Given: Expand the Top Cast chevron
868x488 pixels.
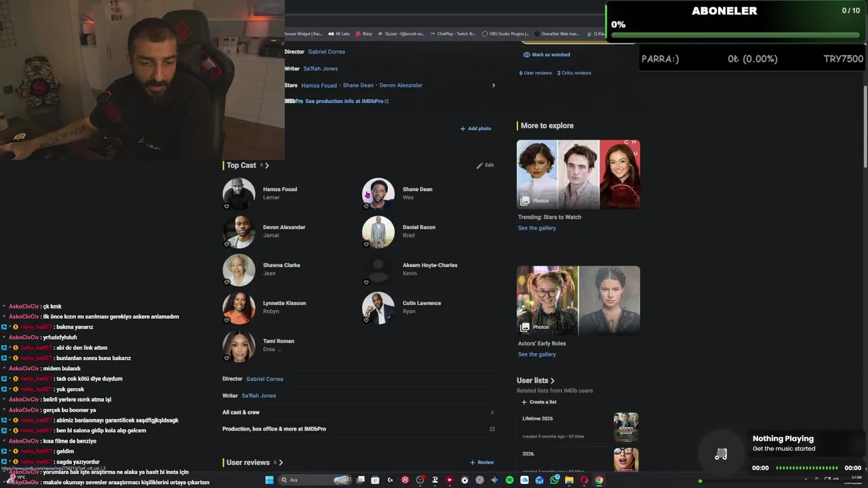Looking at the screenshot, I should coord(267,165).
